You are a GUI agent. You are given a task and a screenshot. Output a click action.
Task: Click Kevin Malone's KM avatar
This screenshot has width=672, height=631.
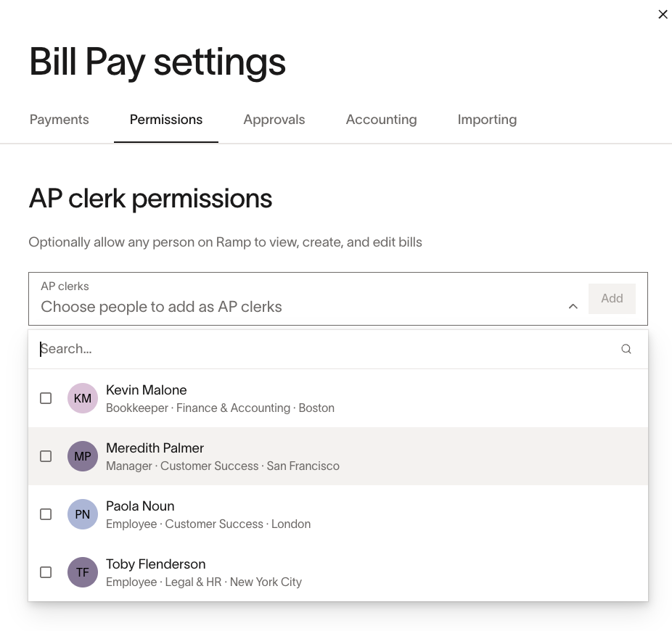click(x=82, y=398)
